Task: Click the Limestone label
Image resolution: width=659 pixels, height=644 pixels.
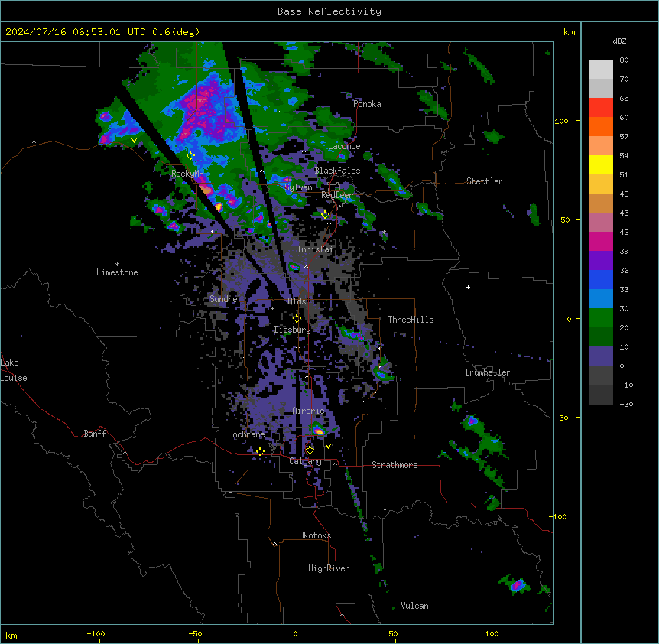Action: tap(117, 272)
